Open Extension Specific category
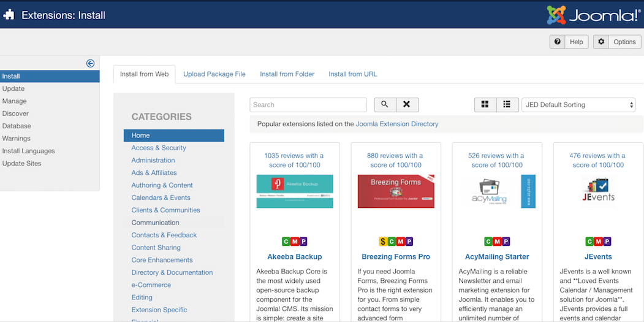 [x=159, y=310]
